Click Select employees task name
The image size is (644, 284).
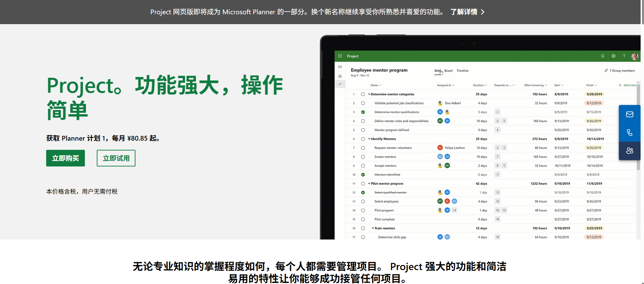click(x=387, y=201)
